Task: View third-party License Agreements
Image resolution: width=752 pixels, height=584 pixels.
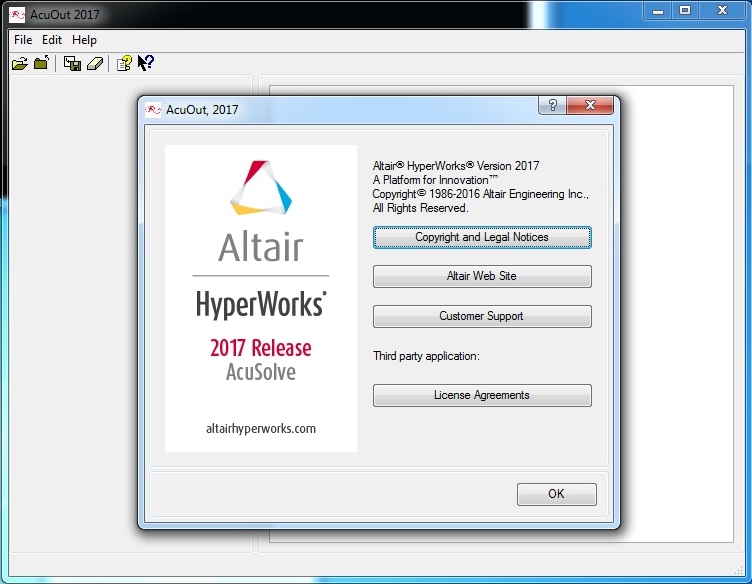Action: [482, 395]
